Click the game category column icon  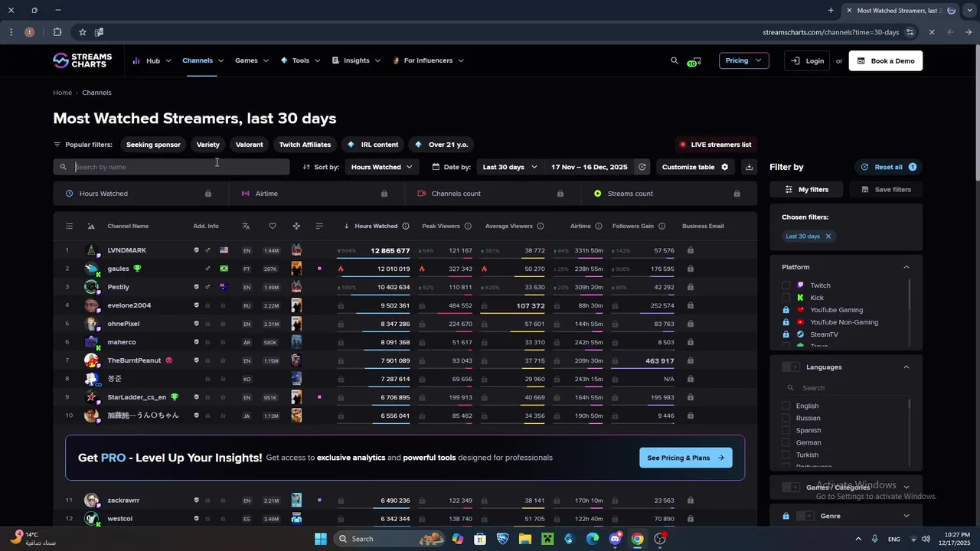pyautogui.click(x=296, y=226)
